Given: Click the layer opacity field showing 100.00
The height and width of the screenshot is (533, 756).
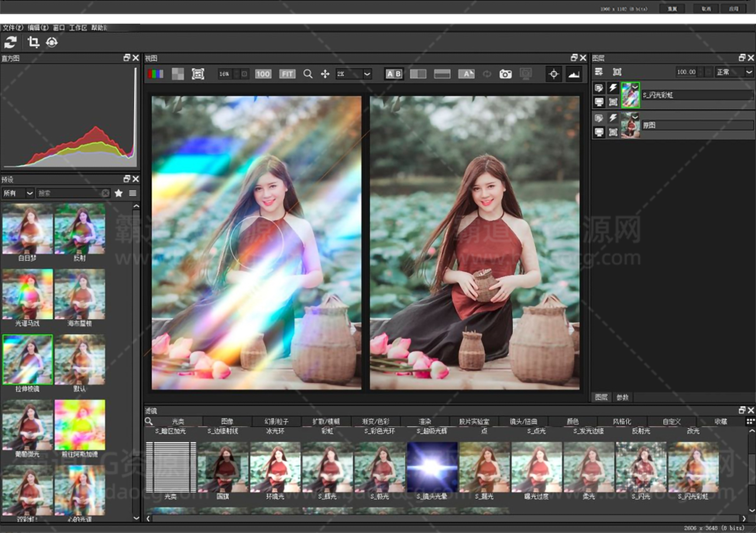Looking at the screenshot, I should click(686, 72).
